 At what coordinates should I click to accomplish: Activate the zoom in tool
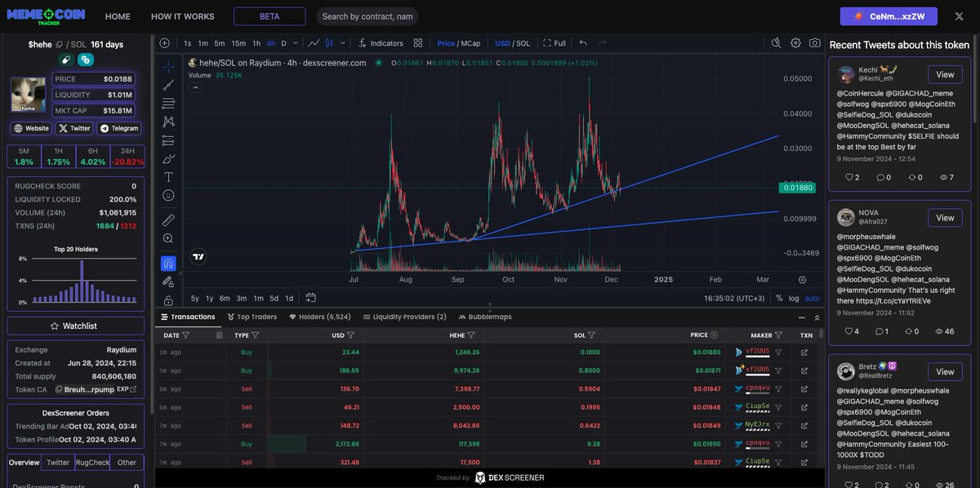[168, 238]
